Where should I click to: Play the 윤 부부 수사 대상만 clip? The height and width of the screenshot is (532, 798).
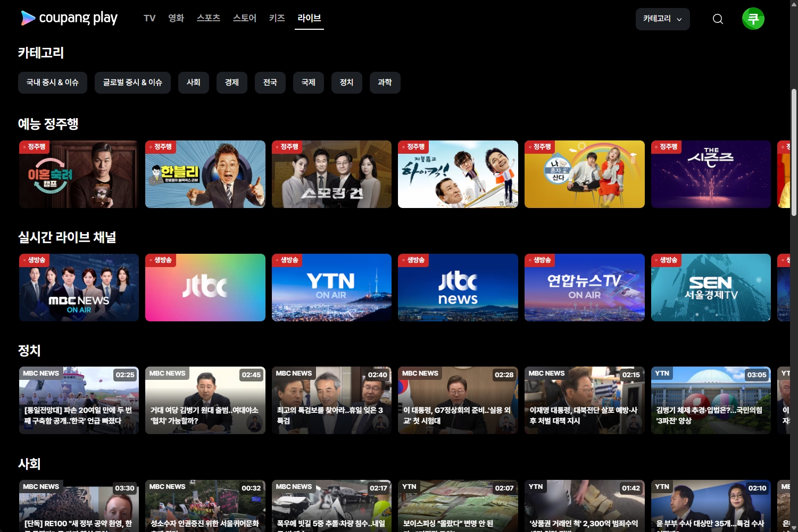(x=711, y=506)
